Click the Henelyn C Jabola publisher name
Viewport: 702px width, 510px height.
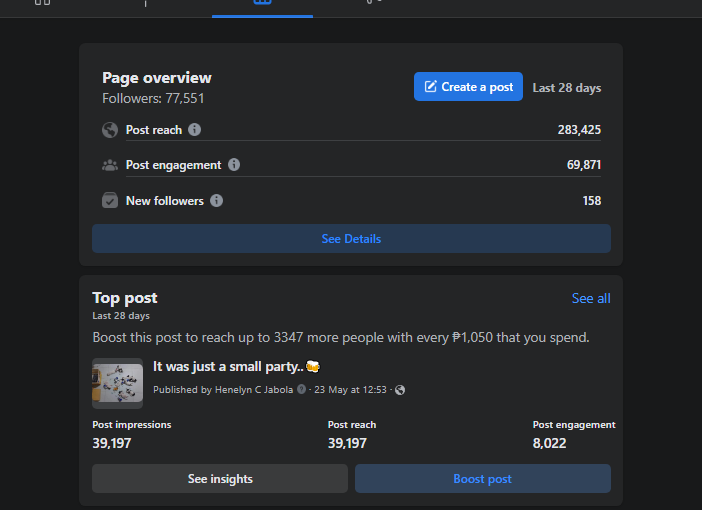pyautogui.click(x=254, y=390)
